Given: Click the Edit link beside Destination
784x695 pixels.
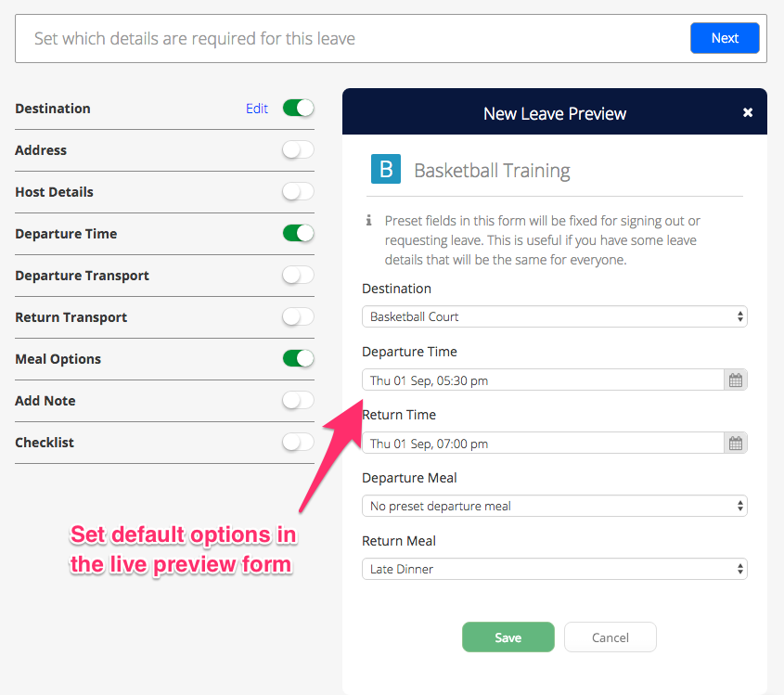Looking at the screenshot, I should pyautogui.click(x=257, y=109).
